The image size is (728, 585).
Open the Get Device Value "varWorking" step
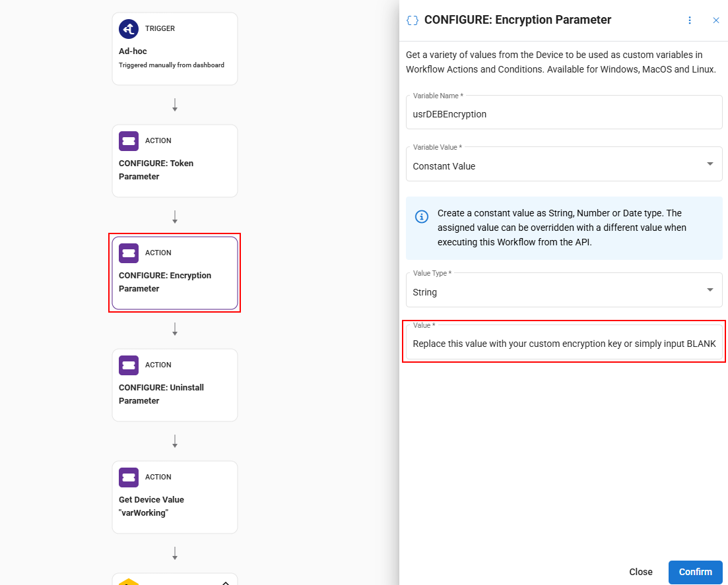click(x=175, y=497)
